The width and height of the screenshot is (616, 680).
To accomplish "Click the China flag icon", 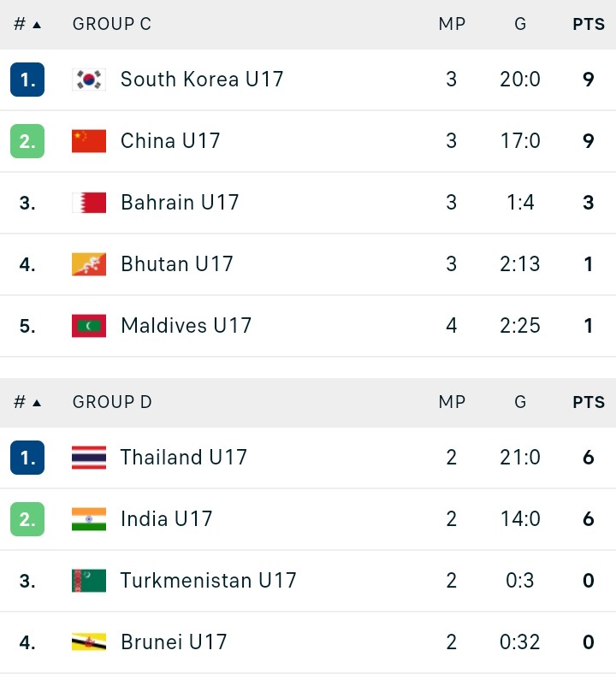I will [x=89, y=141].
